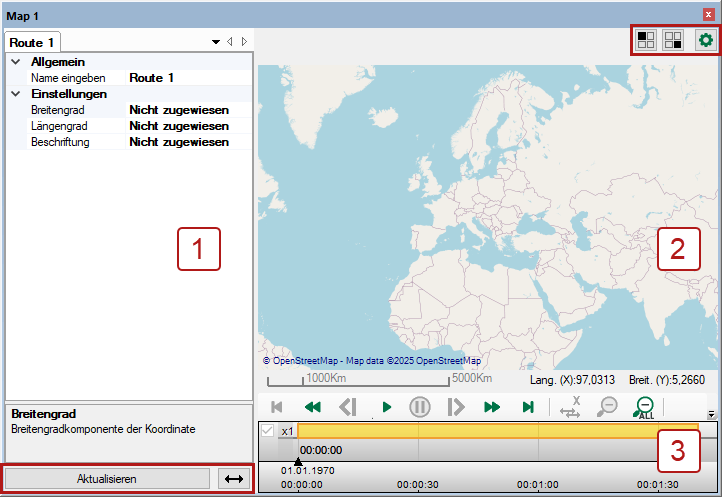Toggle the checkbox beside the x1 speed label
The width and height of the screenshot is (722, 497).
tap(268, 431)
